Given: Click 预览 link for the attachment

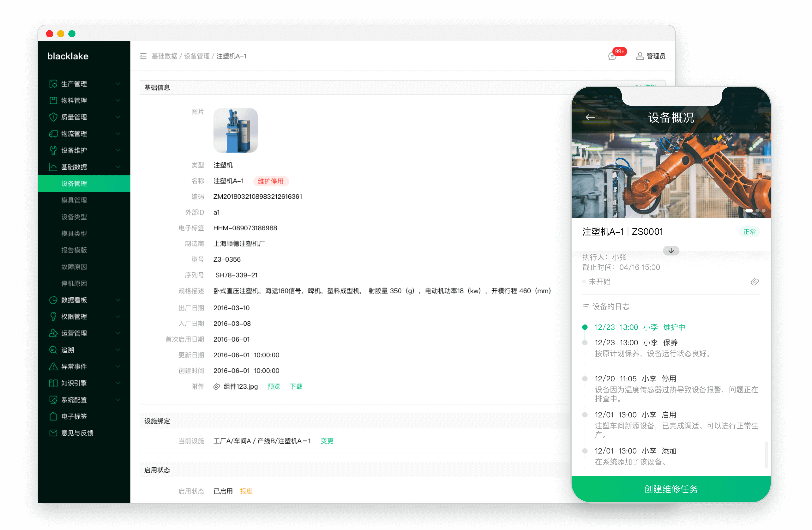Looking at the screenshot, I should [x=274, y=387].
